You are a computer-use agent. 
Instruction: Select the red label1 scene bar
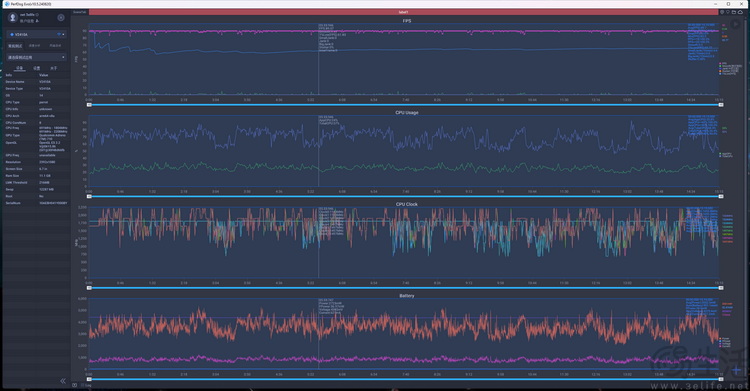tap(404, 12)
